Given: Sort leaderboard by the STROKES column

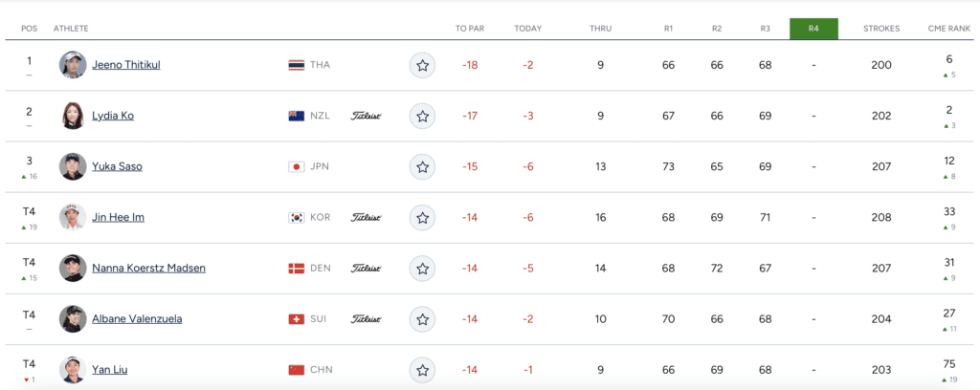Looking at the screenshot, I should [x=880, y=29].
